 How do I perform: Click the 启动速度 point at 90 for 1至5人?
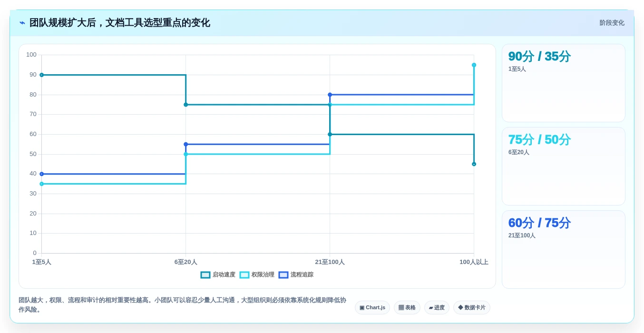coord(42,75)
